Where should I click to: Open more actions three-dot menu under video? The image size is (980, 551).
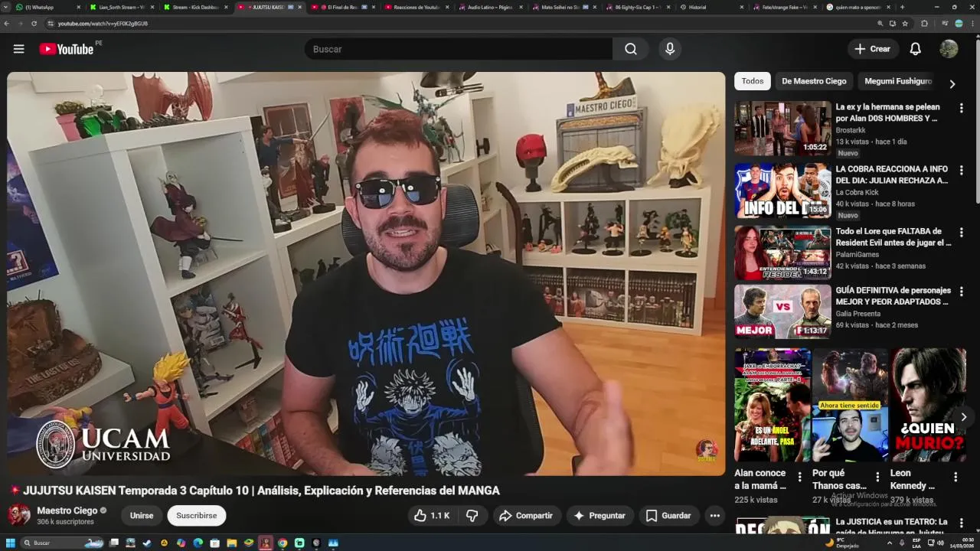point(714,516)
